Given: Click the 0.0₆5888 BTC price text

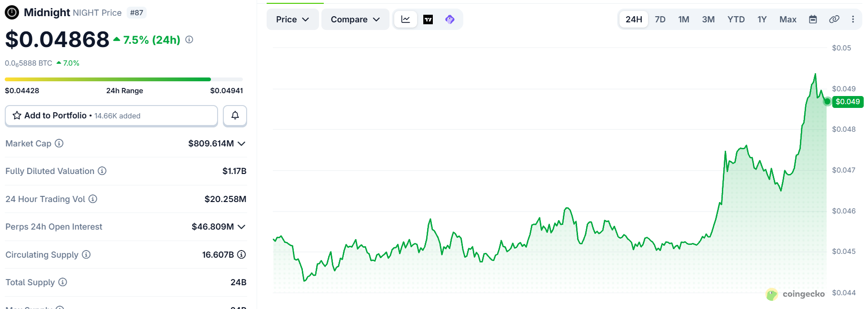Looking at the screenshot, I should tap(29, 63).
